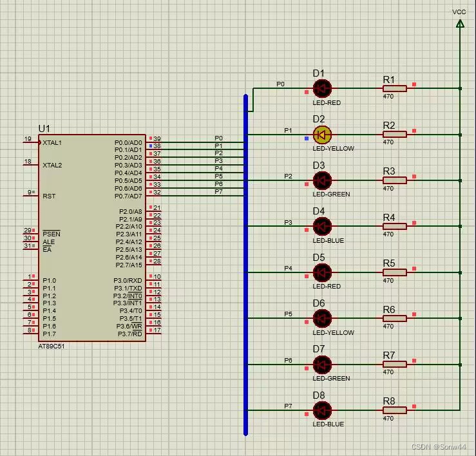
Task: Click the ALE pin label
Action: click(x=48, y=242)
